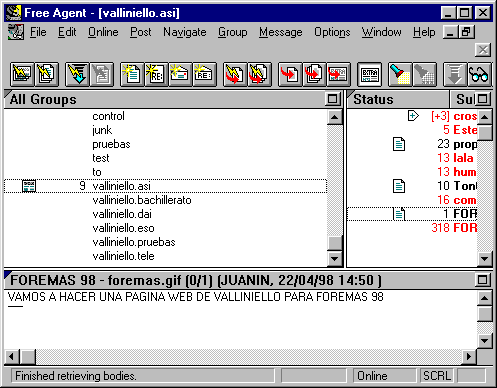Click the message list scroll-down arrow
Screen dimensions: 497x388
point(485,259)
